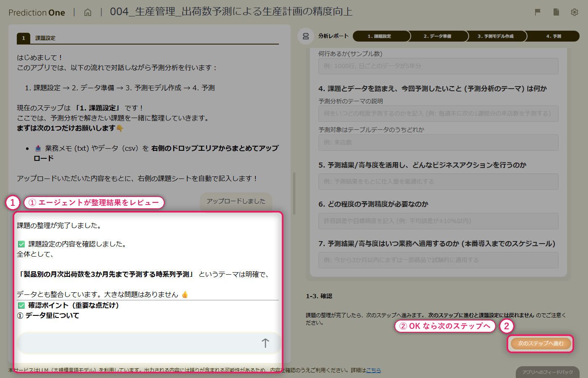
Task: Select the 4. 予測 step tab
Action: [553, 36]
